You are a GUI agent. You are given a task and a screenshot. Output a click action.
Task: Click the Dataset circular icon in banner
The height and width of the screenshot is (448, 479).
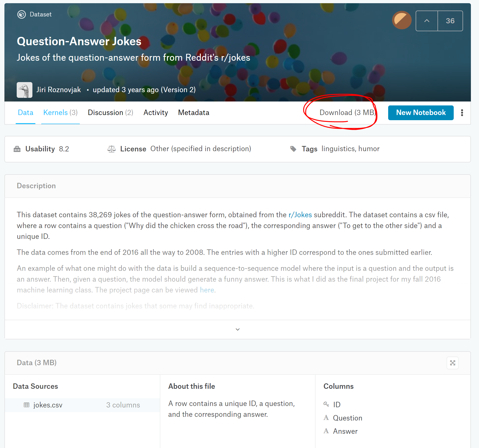(21, 14)
